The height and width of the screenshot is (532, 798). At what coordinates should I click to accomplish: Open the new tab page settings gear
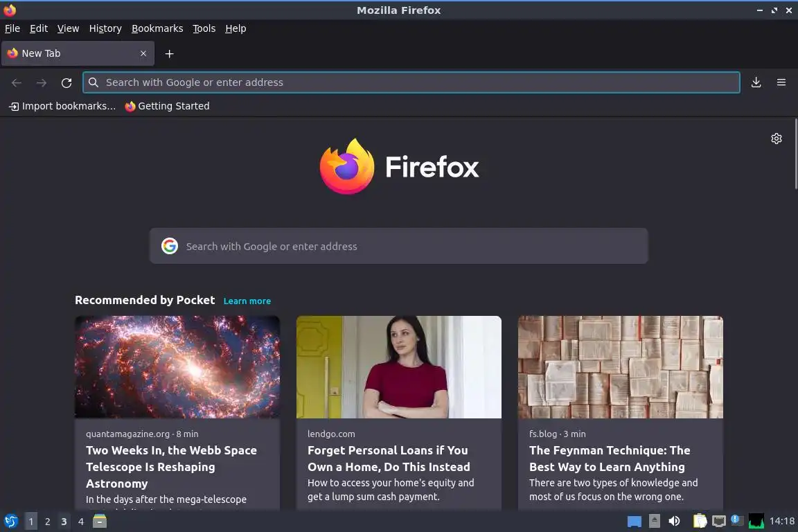pyautogui.click(x=776, y=139)
